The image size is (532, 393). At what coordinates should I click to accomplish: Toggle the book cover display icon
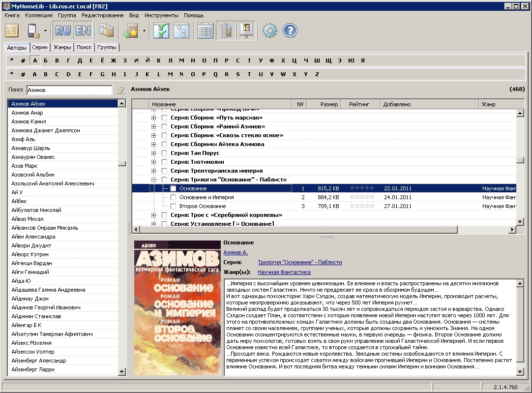click(x=245, y=30)
